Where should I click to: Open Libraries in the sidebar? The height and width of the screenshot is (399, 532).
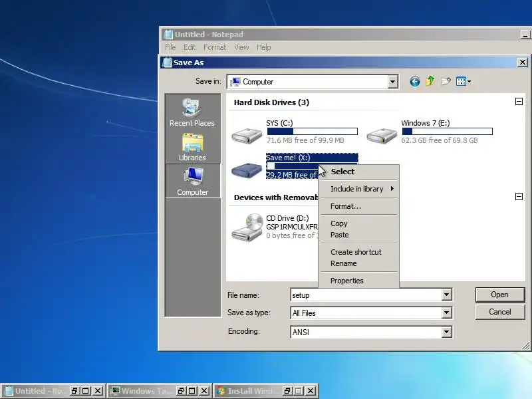click(x=192, y=147)
